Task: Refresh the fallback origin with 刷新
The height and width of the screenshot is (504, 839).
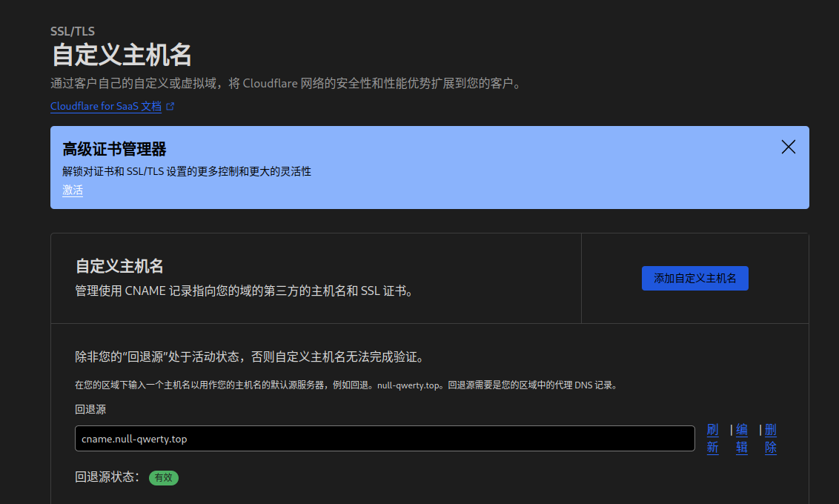Action: coord(712,438)
